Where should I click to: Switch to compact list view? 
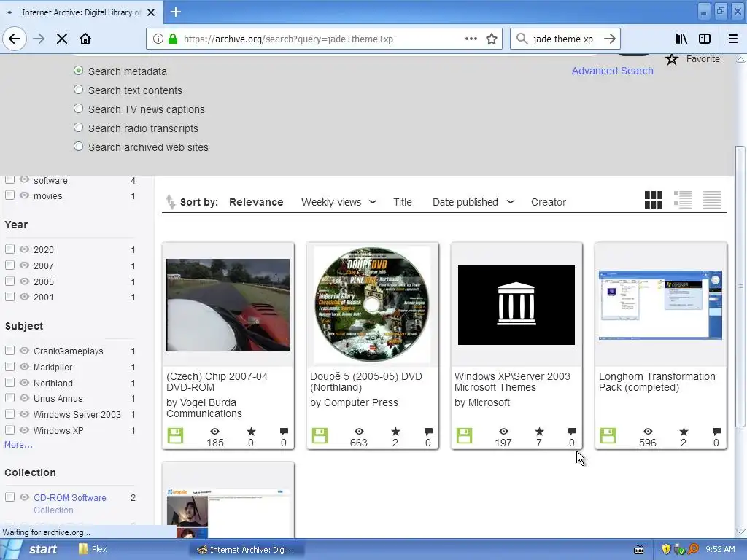click(712, 200)
